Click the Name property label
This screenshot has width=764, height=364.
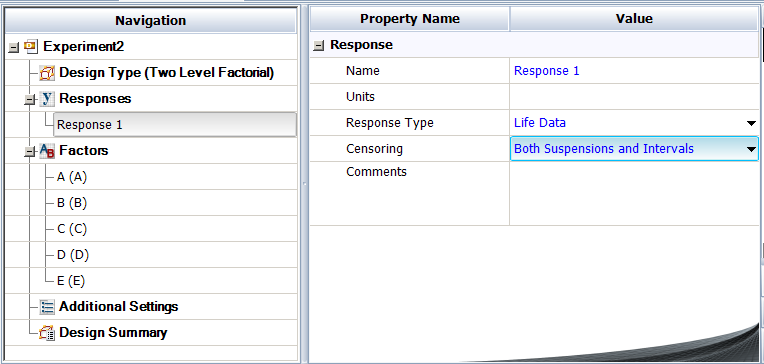(363, 71)
